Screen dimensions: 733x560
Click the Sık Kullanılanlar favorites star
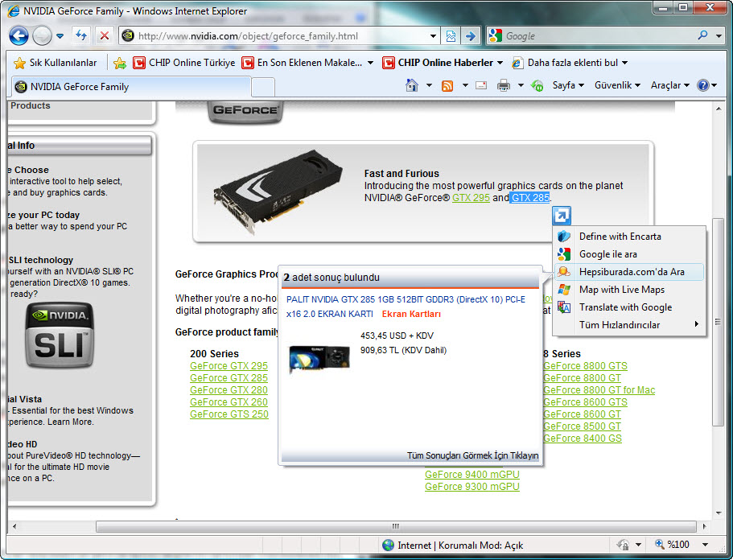coord(20,63)
